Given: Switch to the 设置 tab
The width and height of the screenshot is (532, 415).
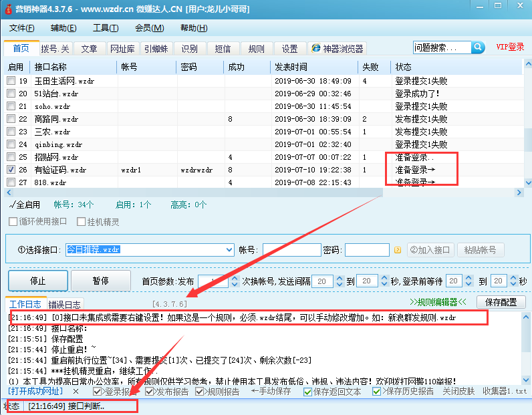Looking at the screenshot, I should click(289, 49).
